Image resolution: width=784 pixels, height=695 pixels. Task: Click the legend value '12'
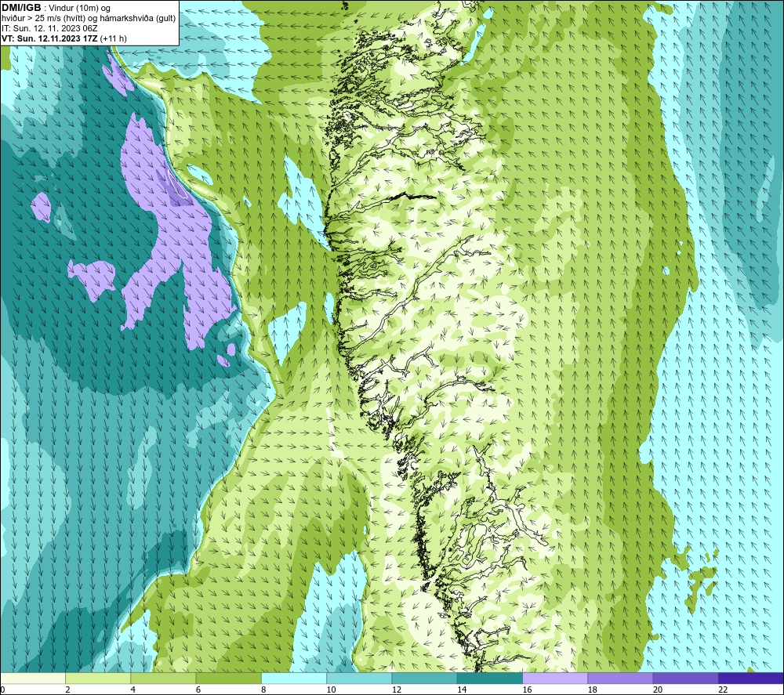pos(397,690)
